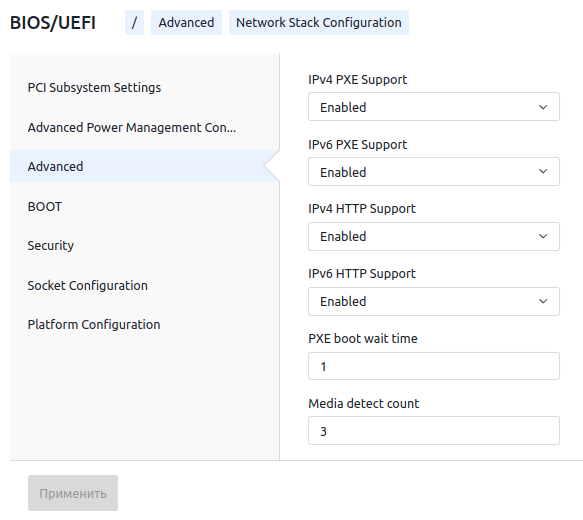This screenshot has height=520, width=583.
Task: Click chevron arrow of IPv6 PXE Support
Action: pos(543,171)
